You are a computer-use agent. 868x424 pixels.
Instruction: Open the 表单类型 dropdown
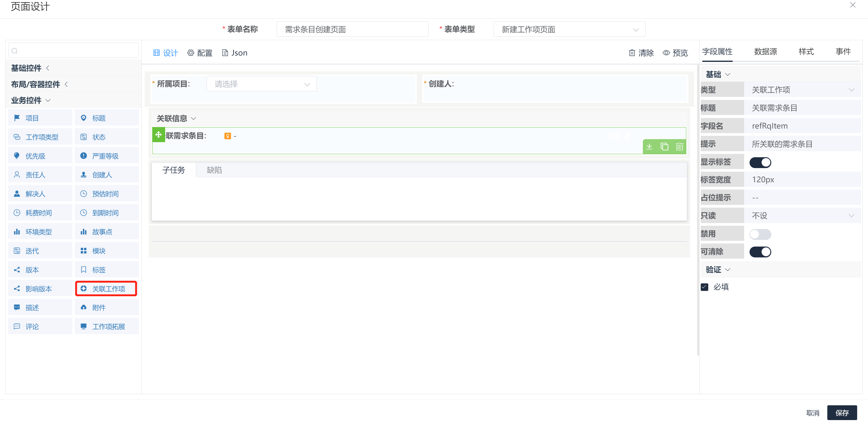tap(569, 29)
